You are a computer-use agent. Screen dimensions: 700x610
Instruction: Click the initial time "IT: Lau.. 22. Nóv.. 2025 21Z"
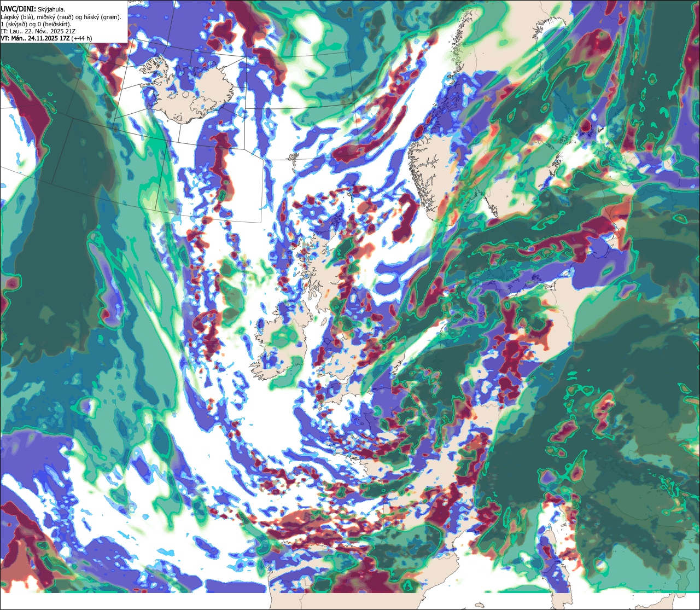coord(38,31)
